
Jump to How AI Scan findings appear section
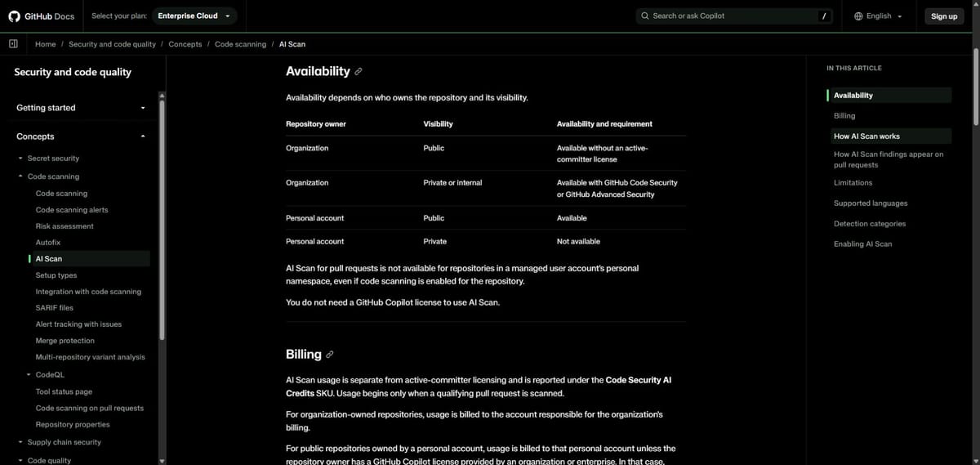point(889,159)
